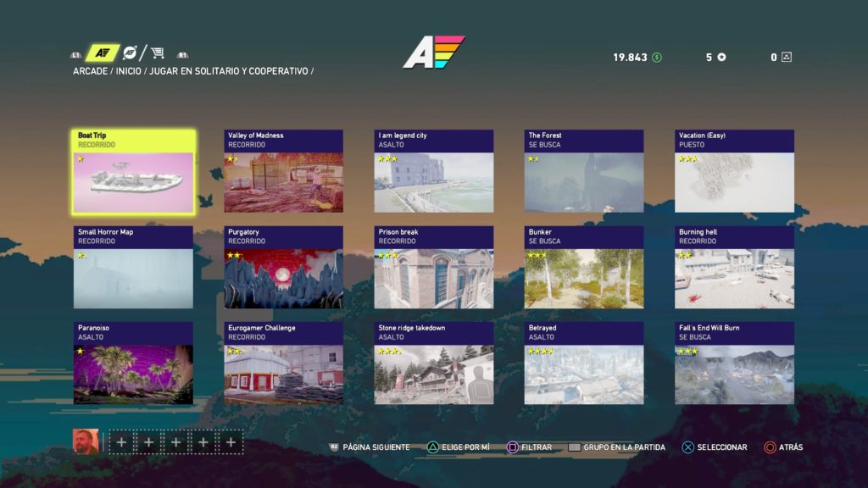This screenshot has height=488, width=868.
Task: Click the fourth empty party slot plus
Action: [x=203, y=442]
